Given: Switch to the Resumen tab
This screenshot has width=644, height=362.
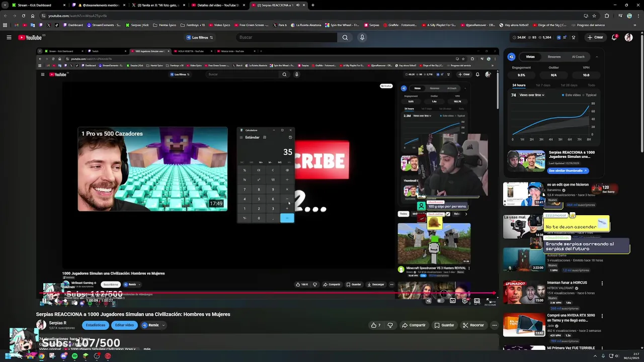Looking at the screenshot, I should pyautogui.click(x=554, y=57).
